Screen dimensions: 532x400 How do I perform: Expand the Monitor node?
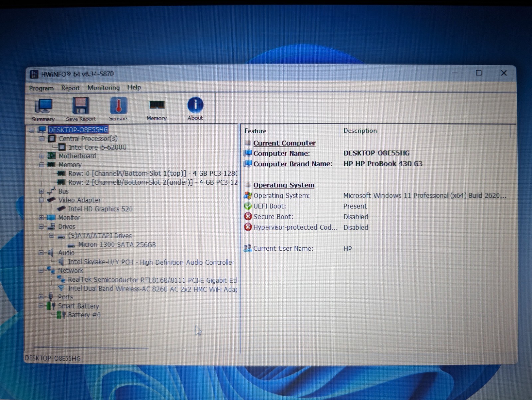tap(41, 218)
